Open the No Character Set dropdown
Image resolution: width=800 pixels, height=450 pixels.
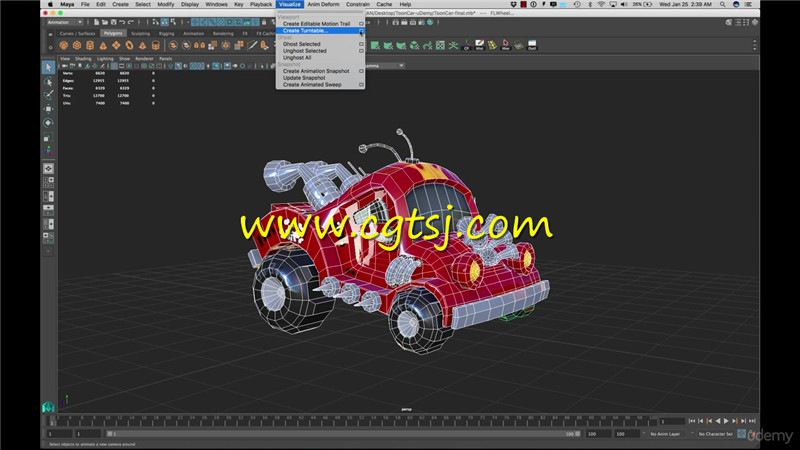tap(714, 434)
